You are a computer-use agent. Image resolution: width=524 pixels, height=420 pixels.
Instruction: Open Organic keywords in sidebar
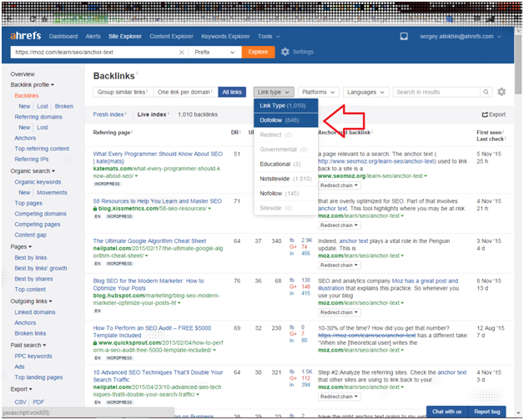[x=38, y=182]
